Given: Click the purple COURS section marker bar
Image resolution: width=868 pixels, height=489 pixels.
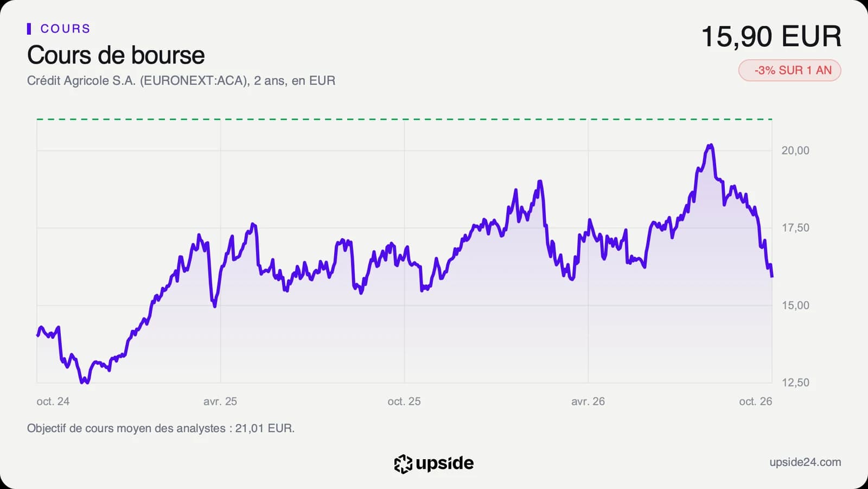Looking at the screenshot, I should click(x=29, y=29).
